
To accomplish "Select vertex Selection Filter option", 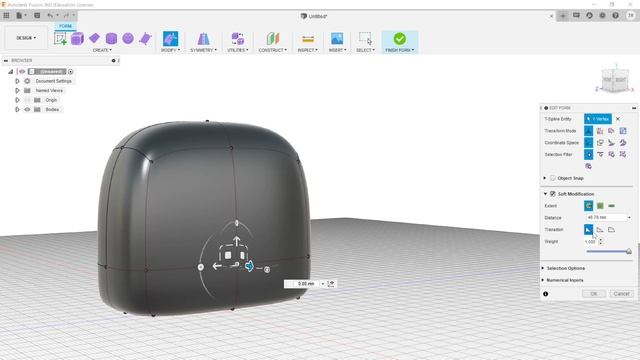I will (x=588, y=154).
